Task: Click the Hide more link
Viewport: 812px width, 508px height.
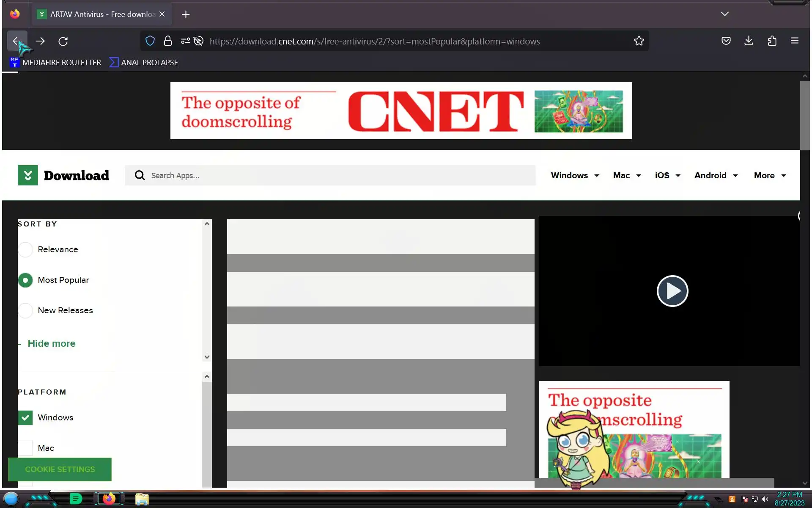Action: coord(51,343)
